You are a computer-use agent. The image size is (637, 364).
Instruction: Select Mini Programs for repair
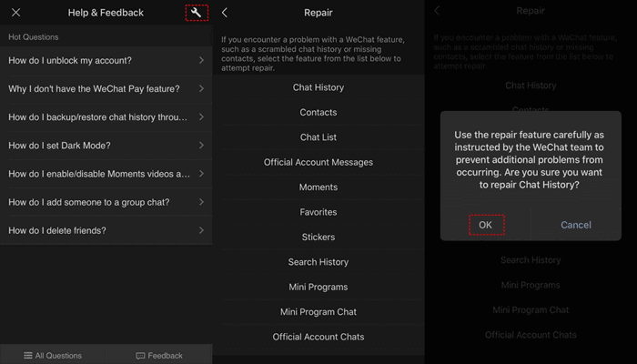tap(318, 287)
